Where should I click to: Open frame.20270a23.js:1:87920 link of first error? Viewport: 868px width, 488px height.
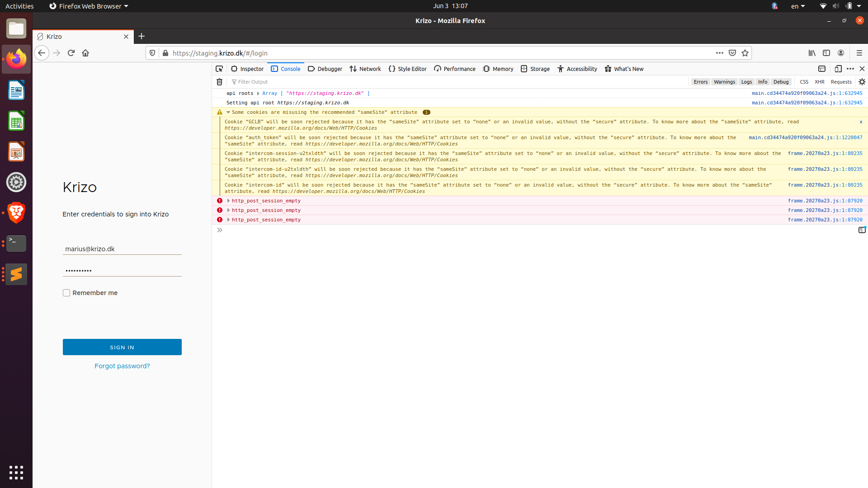coord(825,201)
